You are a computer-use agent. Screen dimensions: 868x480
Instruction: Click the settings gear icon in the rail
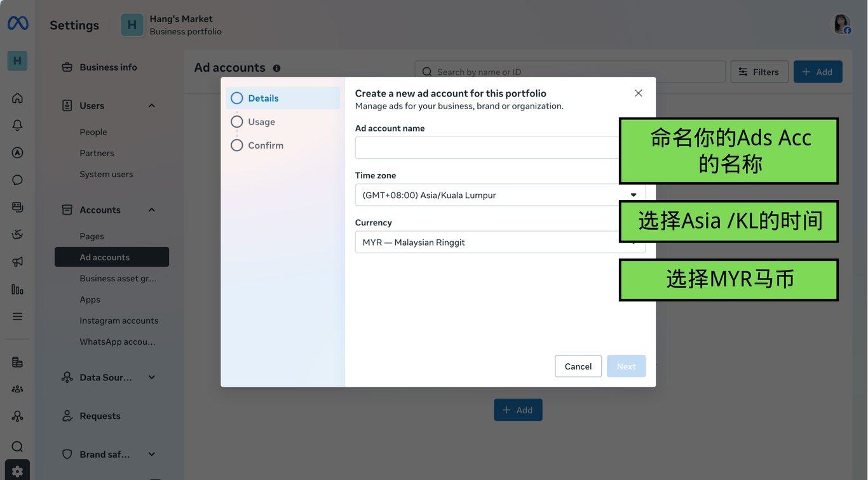tap(17, 471)
